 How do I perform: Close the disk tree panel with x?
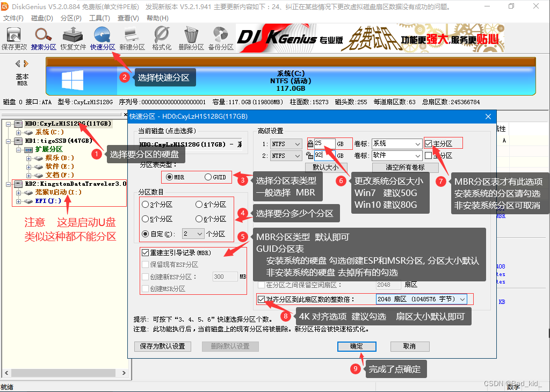pyautogui.click(x=126, y=115)
